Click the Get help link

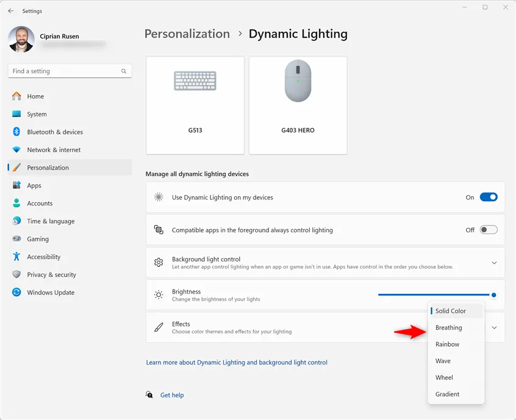[172, 395]
